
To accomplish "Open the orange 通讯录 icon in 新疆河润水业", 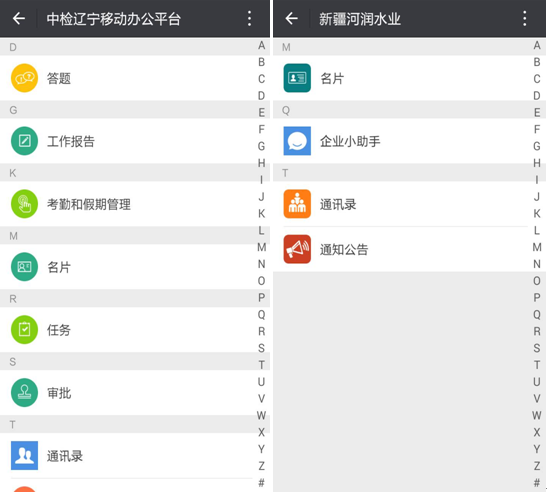I will tap(297, 204).
